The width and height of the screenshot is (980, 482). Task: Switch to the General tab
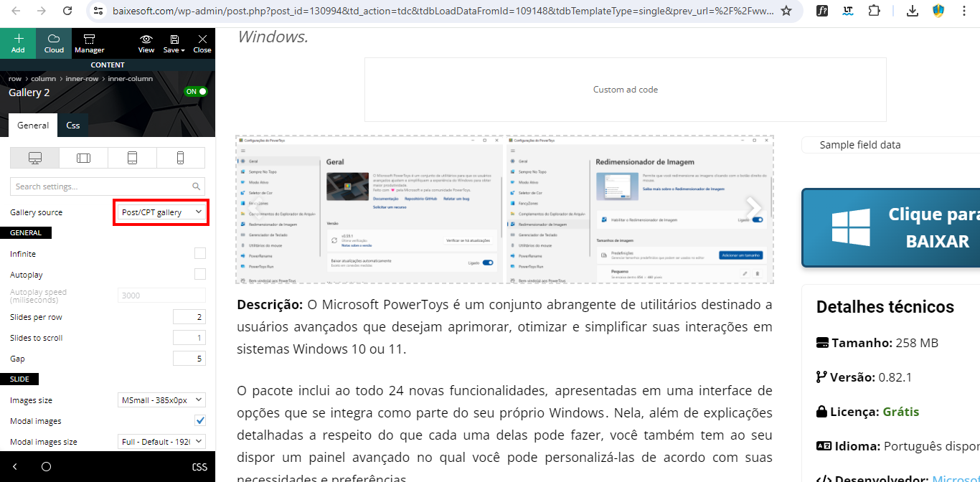(x=33, y=125)
